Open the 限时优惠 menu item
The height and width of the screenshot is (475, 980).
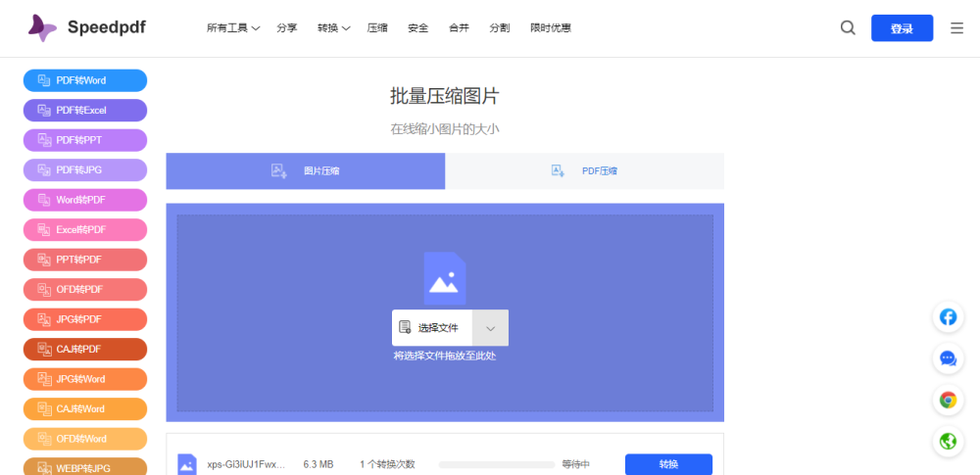[551, 28]
